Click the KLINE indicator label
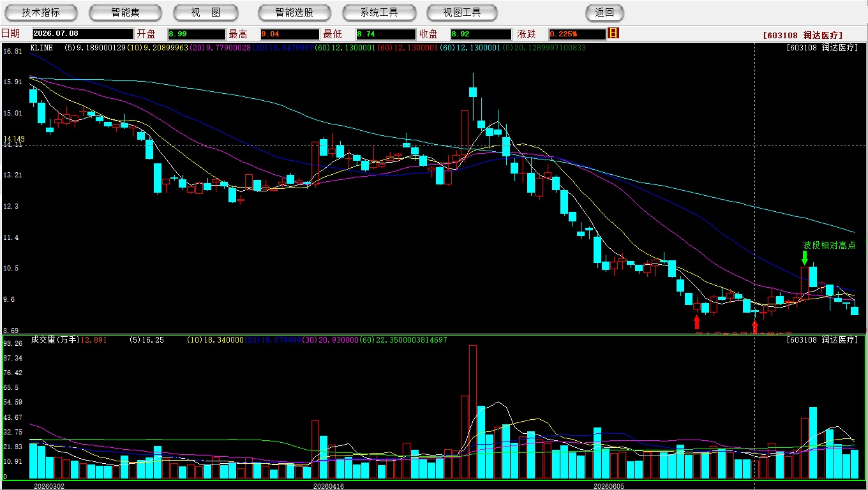Screen dimensions: 868x490 point(41,47)
